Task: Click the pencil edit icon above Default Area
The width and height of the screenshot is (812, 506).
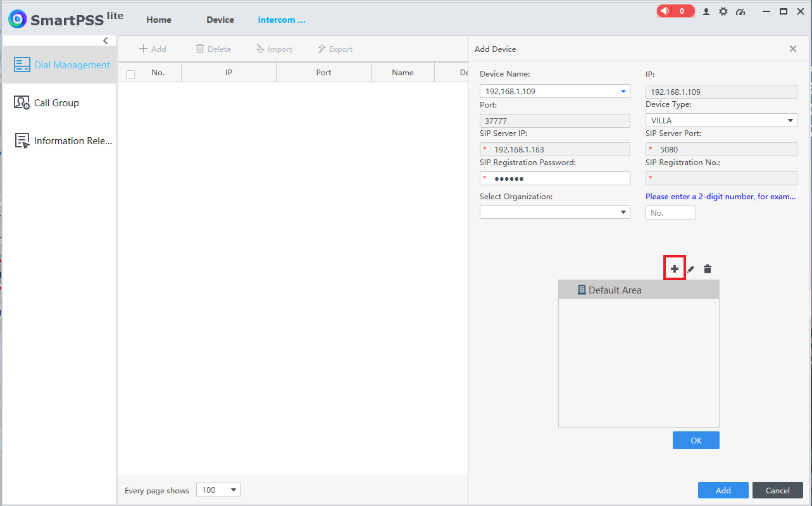Action: click(690, 269)
